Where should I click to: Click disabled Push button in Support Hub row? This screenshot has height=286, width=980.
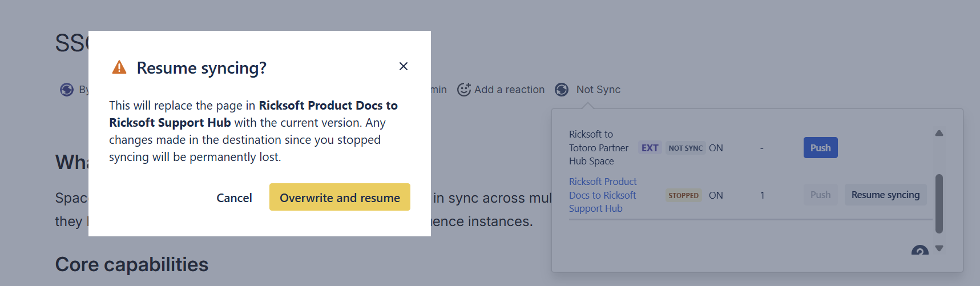click(x=820, y=195)
